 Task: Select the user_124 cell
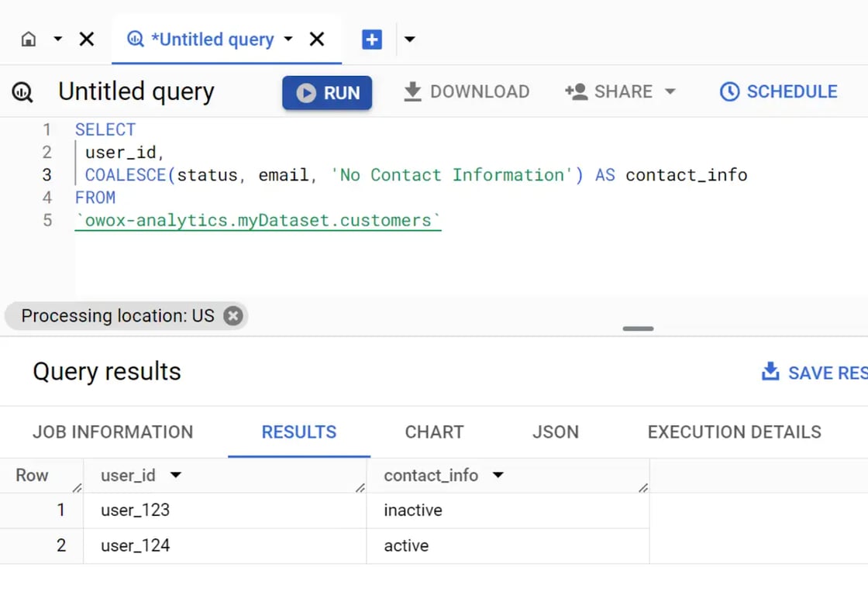pyautogui.click(x=225, y=546)
